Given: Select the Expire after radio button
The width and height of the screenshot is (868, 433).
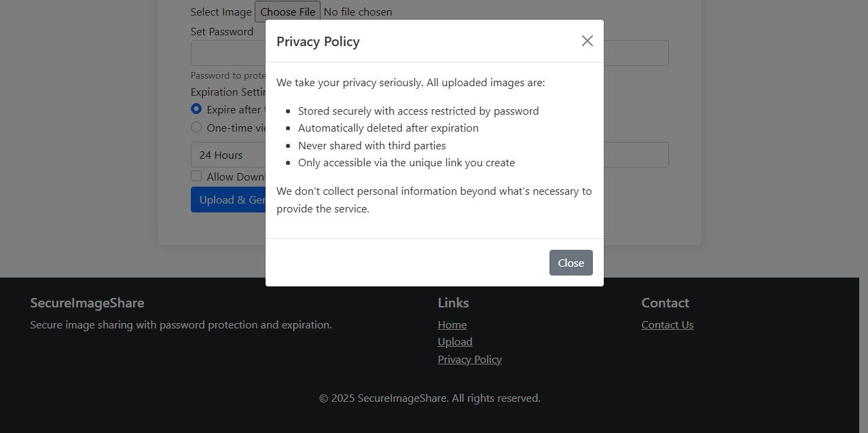Looking at the screenshot, I should (196, 109).
